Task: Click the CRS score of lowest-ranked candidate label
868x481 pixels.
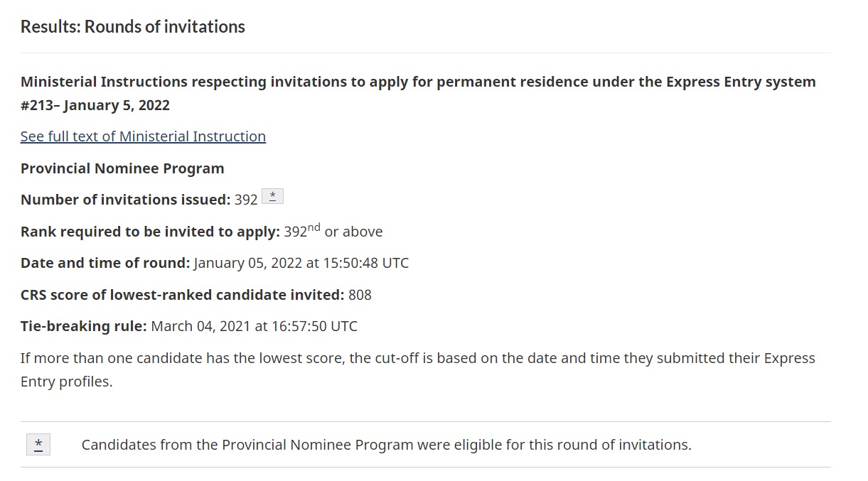Action: pyautogui.click(x=183, y=295)
